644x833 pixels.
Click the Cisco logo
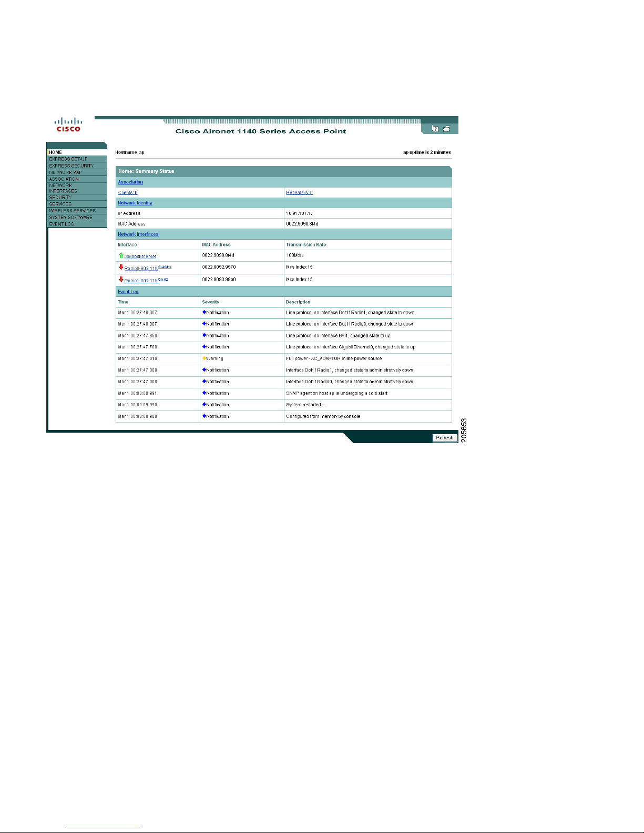(68, 125)
